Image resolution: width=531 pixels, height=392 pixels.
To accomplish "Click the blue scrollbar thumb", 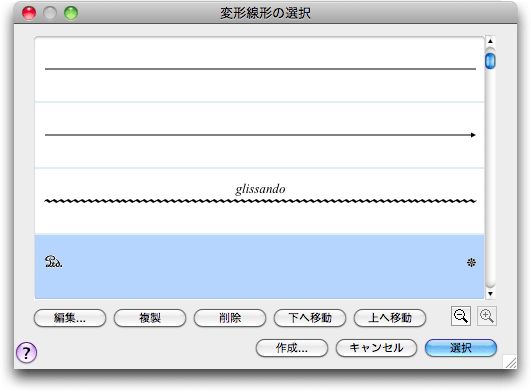I will [490, 61].
